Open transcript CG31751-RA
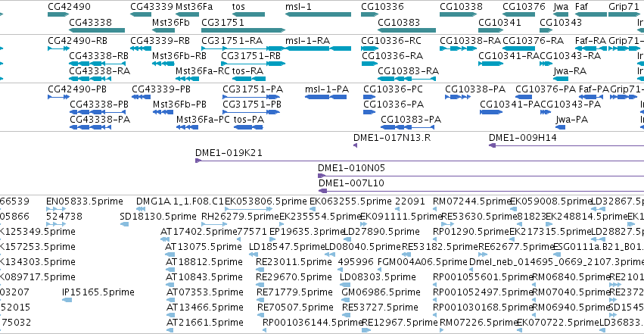The width and height of the screenshot is (644, 334). coord(232,41)
